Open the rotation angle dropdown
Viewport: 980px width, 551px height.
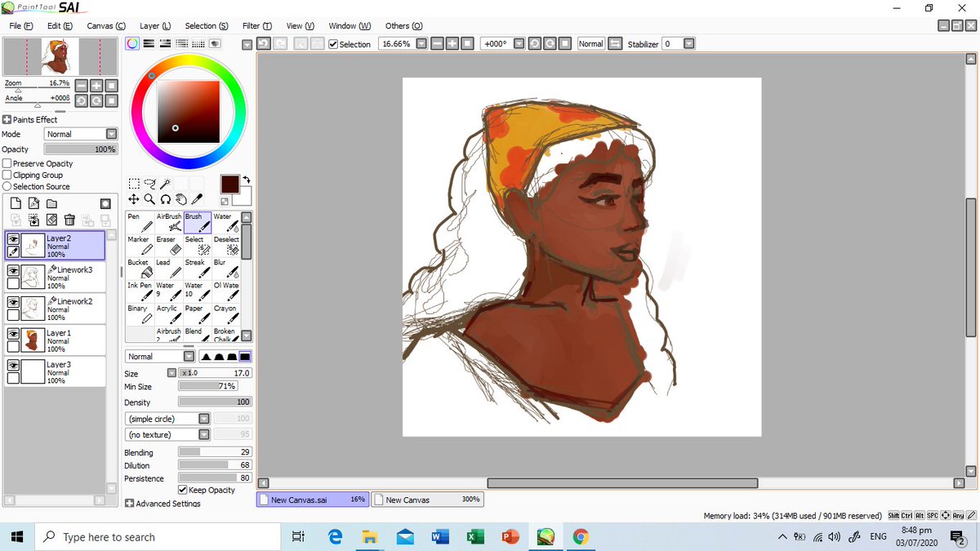pyautogui.click(x=519, y=44)
